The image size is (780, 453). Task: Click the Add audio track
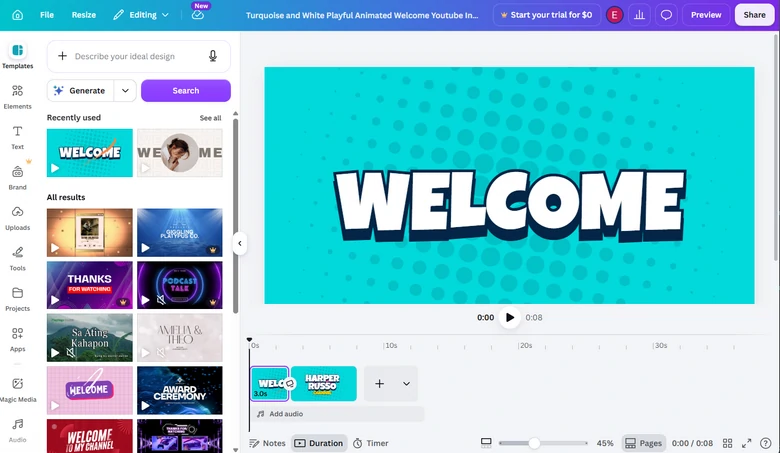click(337, 414)
